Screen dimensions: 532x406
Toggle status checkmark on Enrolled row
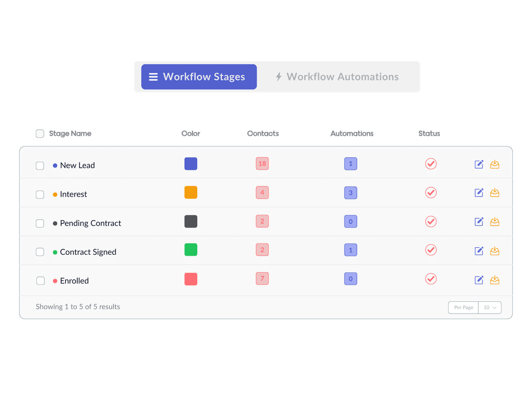[x=430, y=279]
